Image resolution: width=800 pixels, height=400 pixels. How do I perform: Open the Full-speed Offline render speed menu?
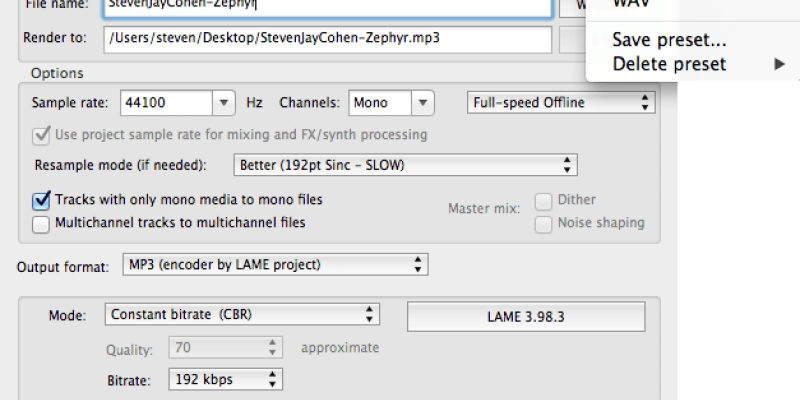[561, 102]
